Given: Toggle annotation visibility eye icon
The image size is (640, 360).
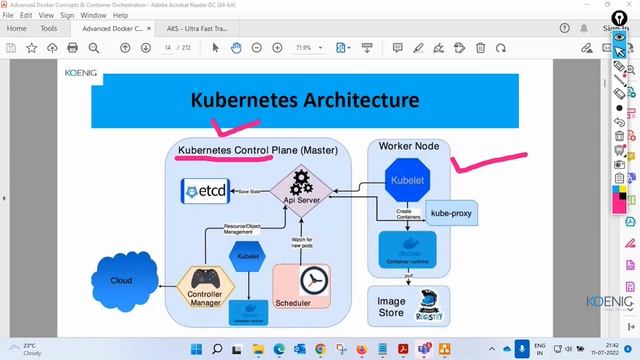Looking at the screenshot, I should [x=619, y=37].
